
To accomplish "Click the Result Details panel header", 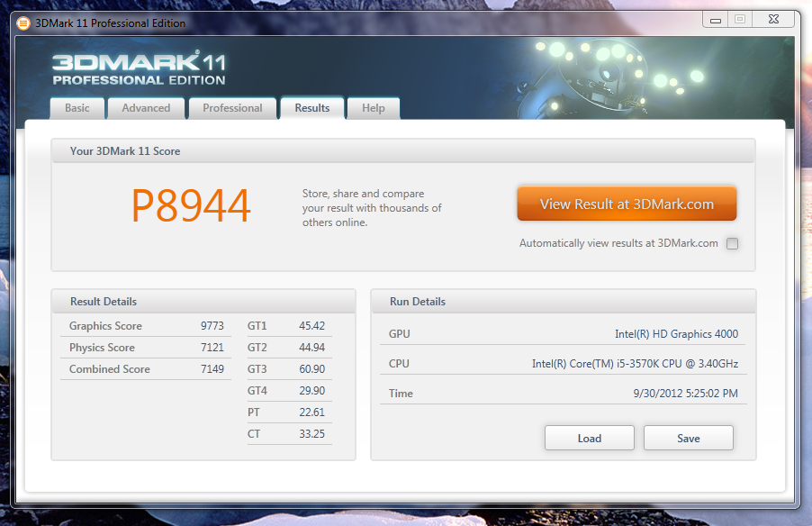I will pos(203,302).
